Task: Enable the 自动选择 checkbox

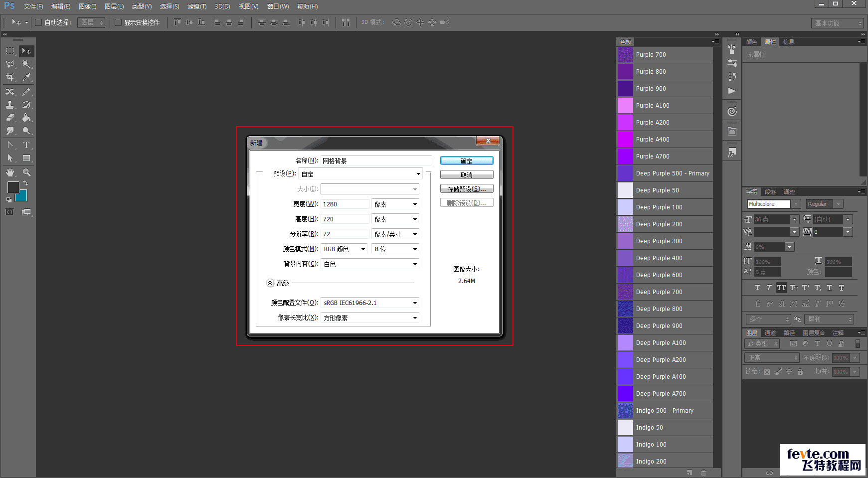Action: [38, 22]
